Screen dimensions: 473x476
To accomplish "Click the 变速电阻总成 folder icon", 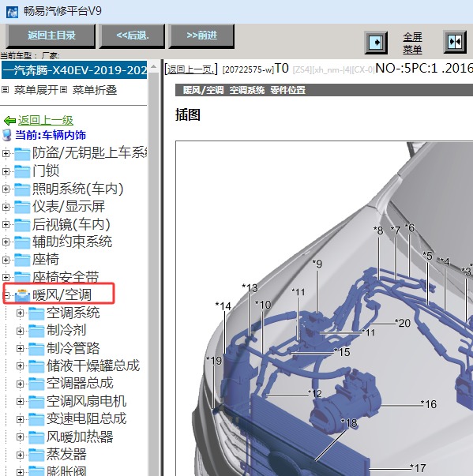I will tap(36, 419).
